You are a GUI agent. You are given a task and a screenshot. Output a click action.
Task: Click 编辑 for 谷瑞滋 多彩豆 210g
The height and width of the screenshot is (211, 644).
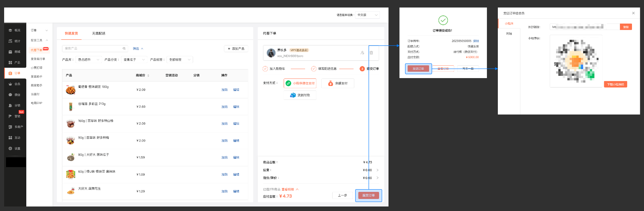[x=236, y=107]
